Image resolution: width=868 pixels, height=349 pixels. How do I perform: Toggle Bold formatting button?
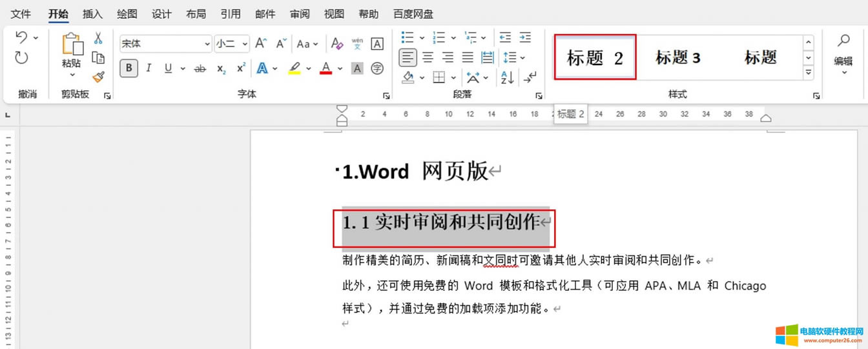129,68
